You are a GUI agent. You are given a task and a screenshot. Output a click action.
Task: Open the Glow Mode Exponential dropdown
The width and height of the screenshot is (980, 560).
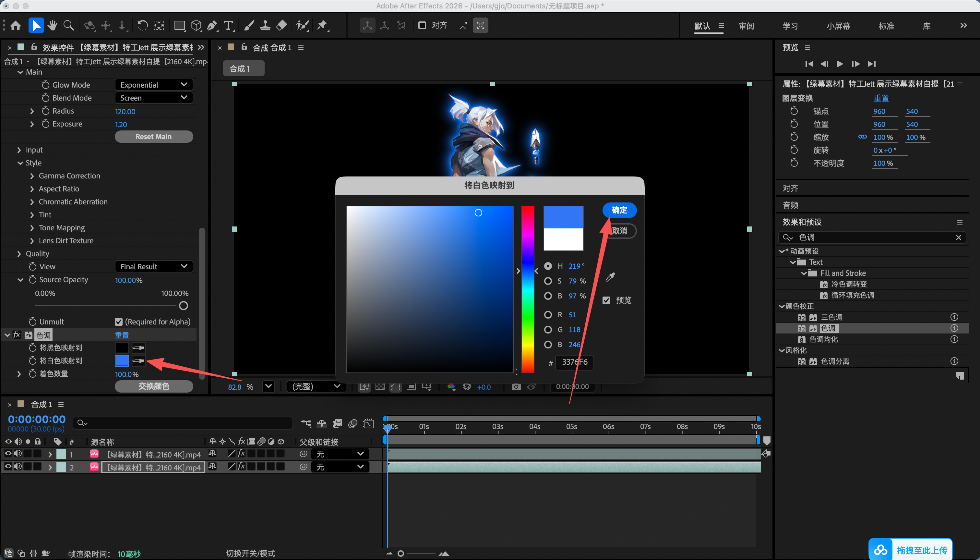point(154,85)
